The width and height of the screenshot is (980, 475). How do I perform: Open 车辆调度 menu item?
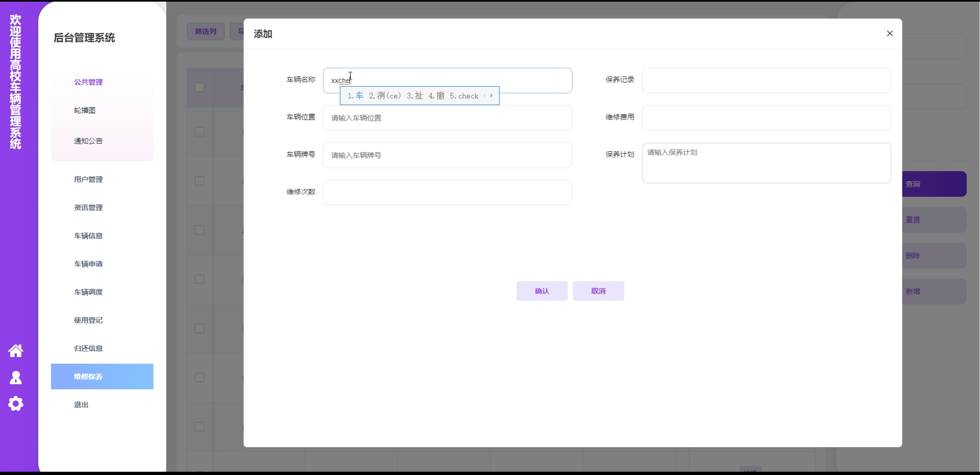(x=88, y=292)
